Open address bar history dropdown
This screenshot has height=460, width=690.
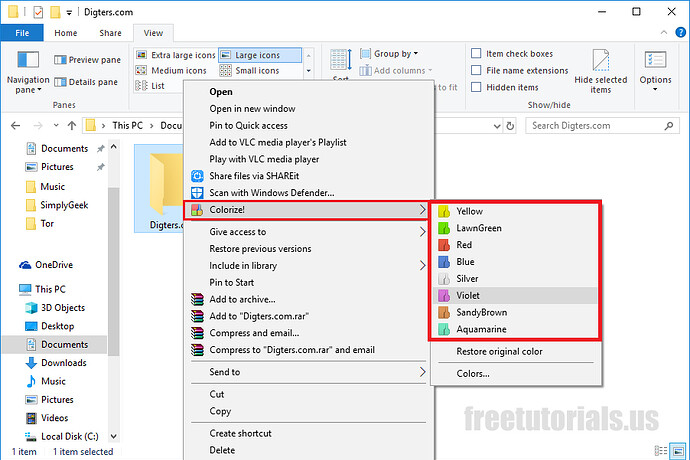tap(497, 126)
